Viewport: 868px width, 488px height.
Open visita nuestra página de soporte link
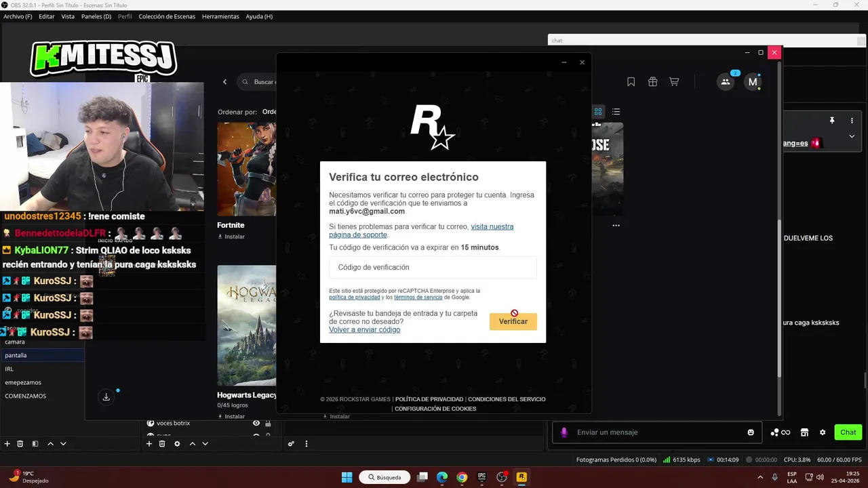tap(421, 230)
